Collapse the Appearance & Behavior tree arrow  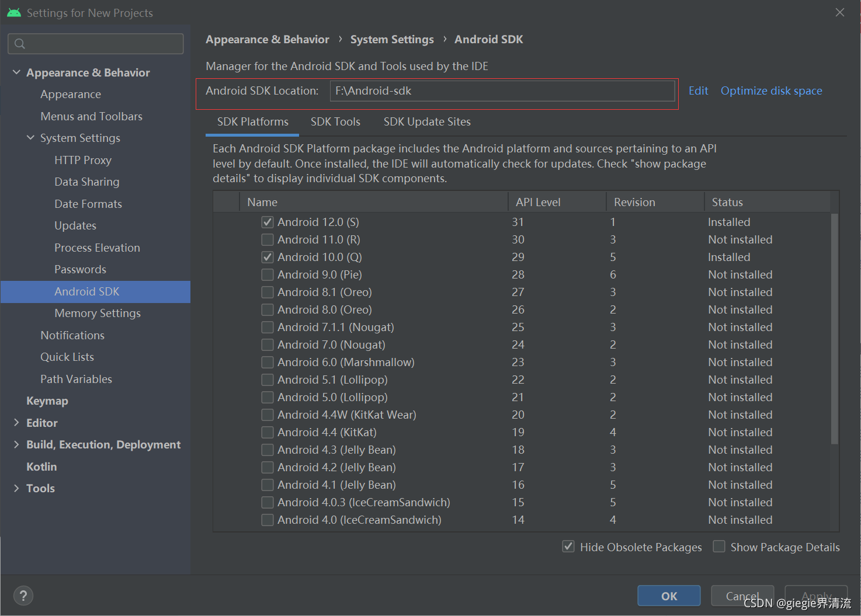(16, 72)
